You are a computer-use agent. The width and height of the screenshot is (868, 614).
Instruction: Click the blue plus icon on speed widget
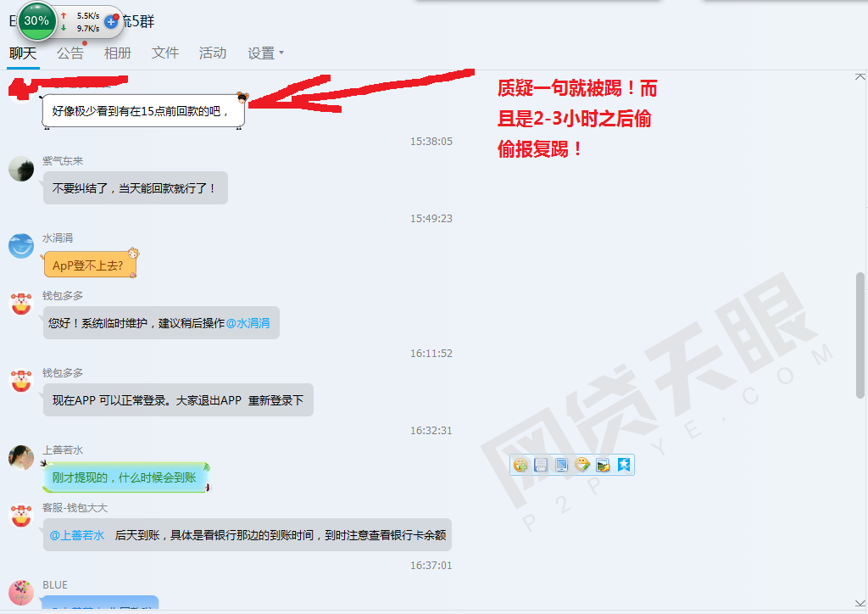click(111, 21)
